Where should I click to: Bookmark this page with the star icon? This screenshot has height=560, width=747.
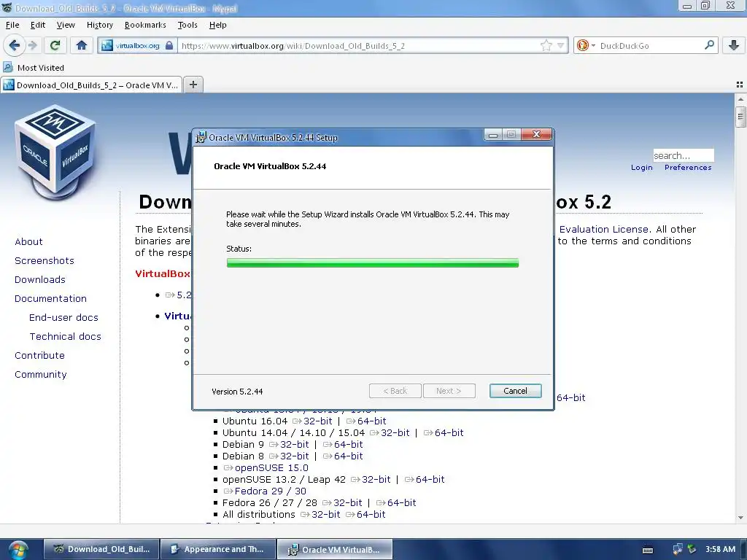point(546,46)
